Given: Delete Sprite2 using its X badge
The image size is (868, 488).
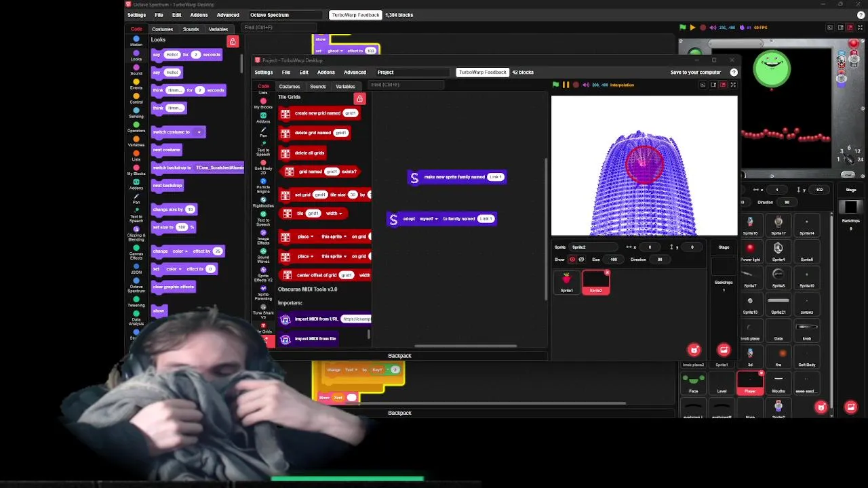Looking at the screenshot, I should (x=607, y=272).
